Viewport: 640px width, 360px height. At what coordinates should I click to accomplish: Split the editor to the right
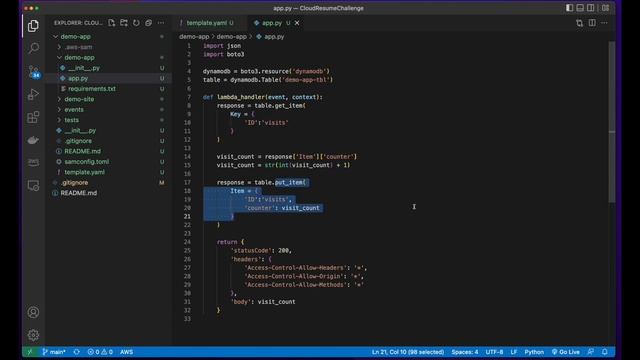pyautogui.click(x=592, y=23)
